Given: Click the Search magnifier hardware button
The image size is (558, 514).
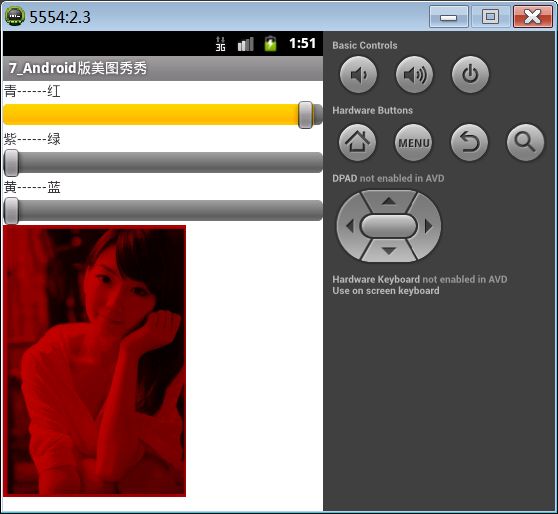Looking at the screenshot, I should 525,142.
